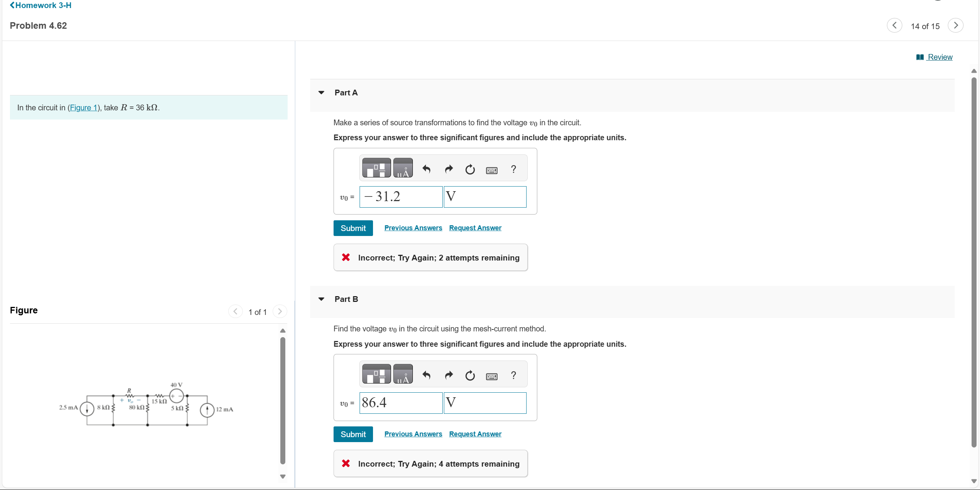This screenshot has height=490, width=980.
Task: Collapse the Part B section
Action: coord(321,299)
